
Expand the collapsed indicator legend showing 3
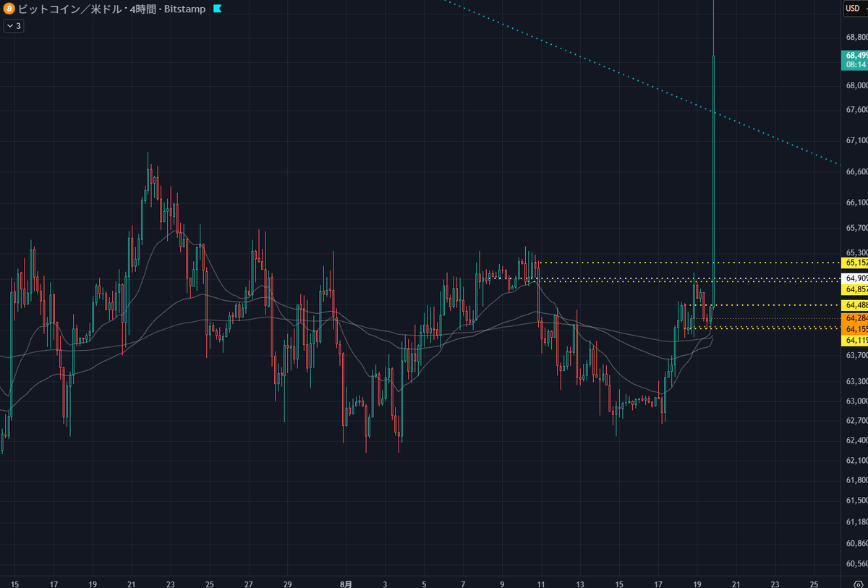click(14, 25)
